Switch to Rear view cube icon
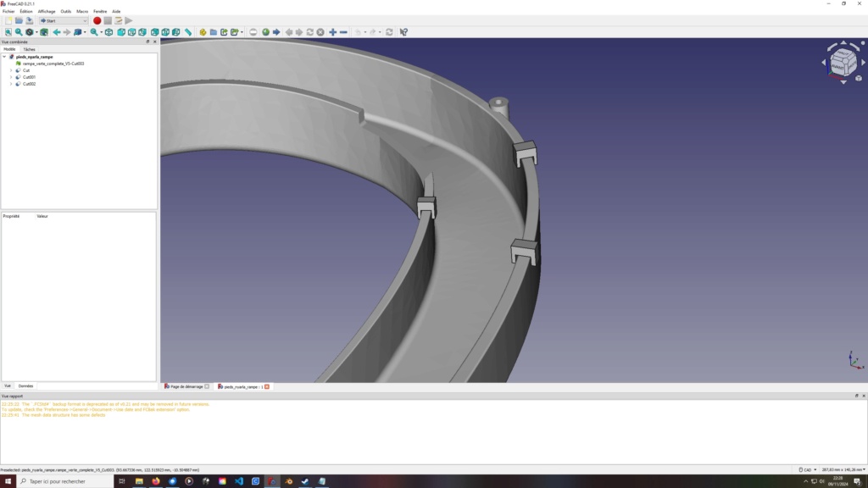868x488 pixels. (155, 32)
